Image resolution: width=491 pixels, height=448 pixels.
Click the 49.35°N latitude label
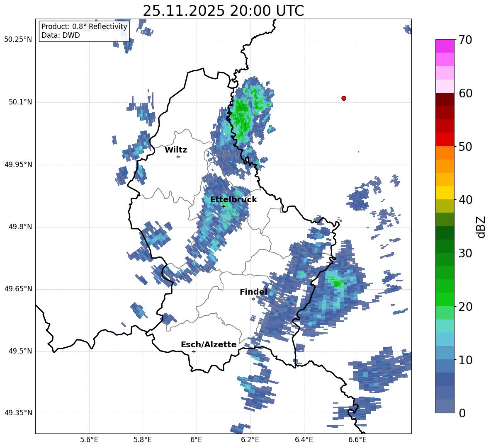[18, 413]
